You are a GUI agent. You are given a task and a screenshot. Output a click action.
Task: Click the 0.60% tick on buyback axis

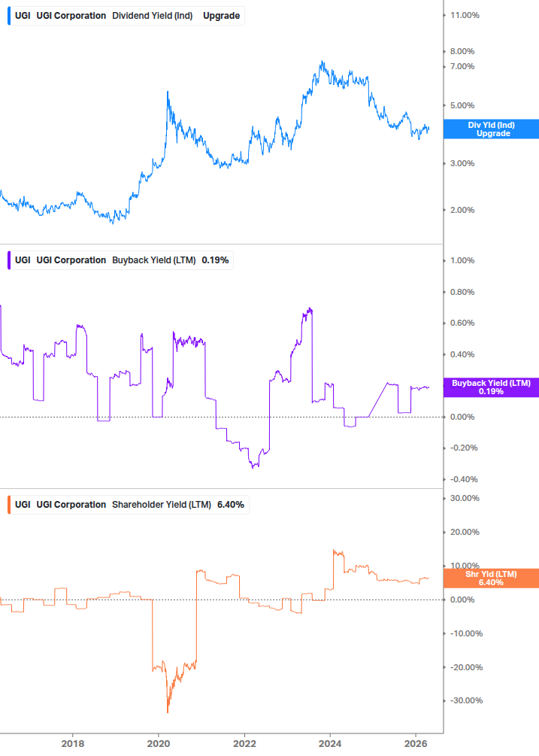[x=462, y=323]
